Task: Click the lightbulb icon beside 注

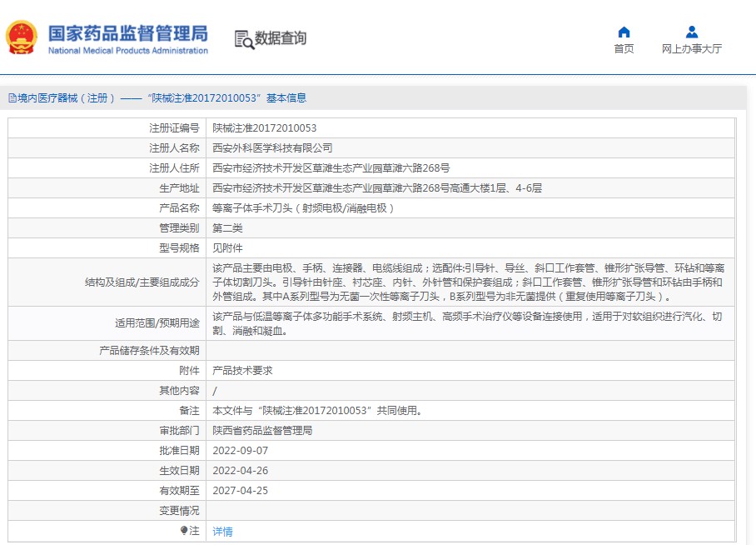Action: 184,531
